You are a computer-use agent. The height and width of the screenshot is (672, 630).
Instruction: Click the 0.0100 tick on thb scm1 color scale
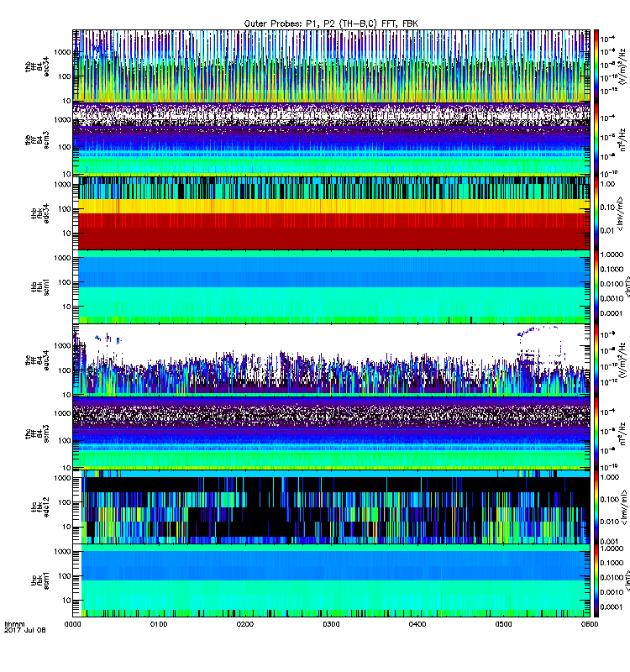pyautogui.click(x=612, y=284)
